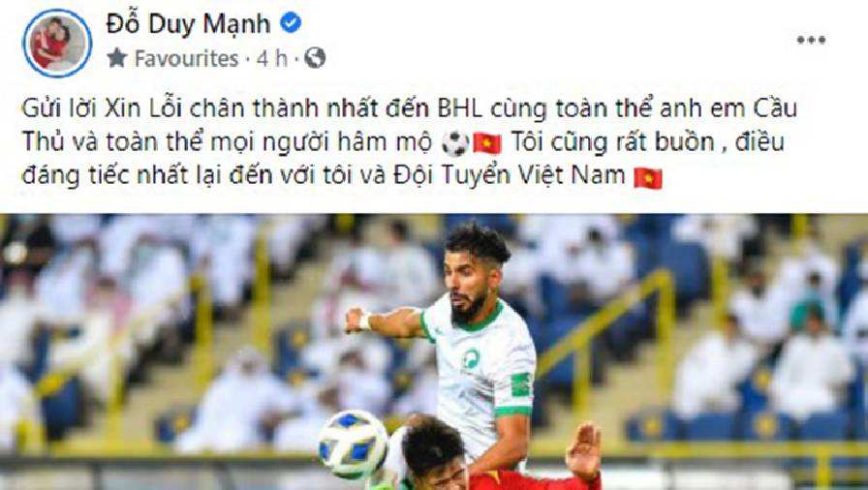Open the Đỗ Duy Mạnh profile name link

(188, 23)
